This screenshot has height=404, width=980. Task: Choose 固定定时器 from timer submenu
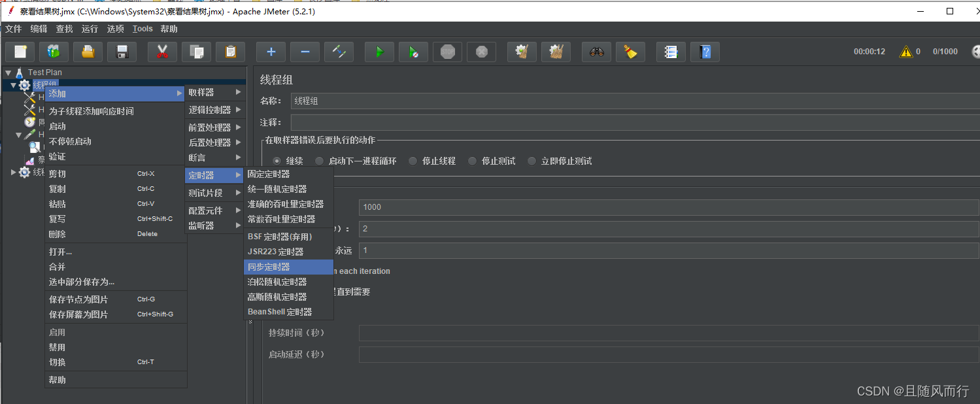point(289,174)
